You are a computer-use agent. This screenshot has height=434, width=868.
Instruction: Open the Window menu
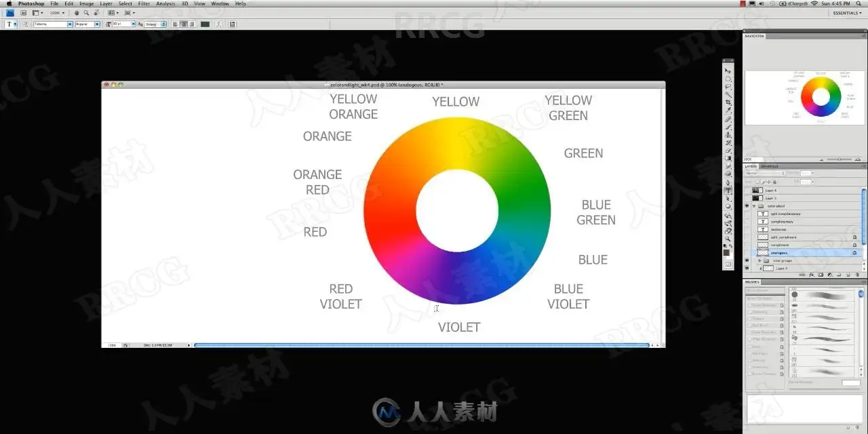pyautogui.click(x=220, y=3)
